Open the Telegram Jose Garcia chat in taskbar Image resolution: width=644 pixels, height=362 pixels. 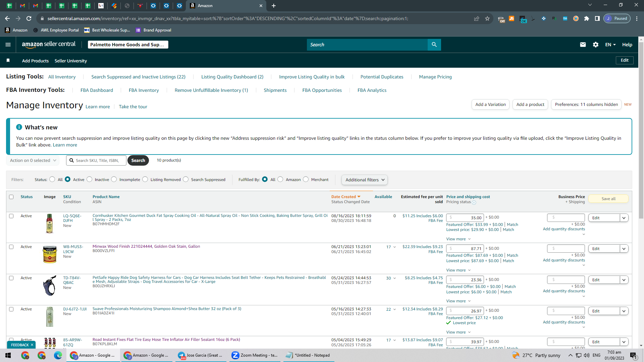coord(201,355)
